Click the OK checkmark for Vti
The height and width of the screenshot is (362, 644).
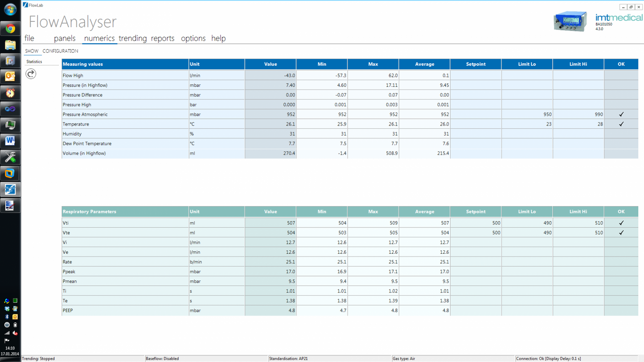tap(621, 223)
